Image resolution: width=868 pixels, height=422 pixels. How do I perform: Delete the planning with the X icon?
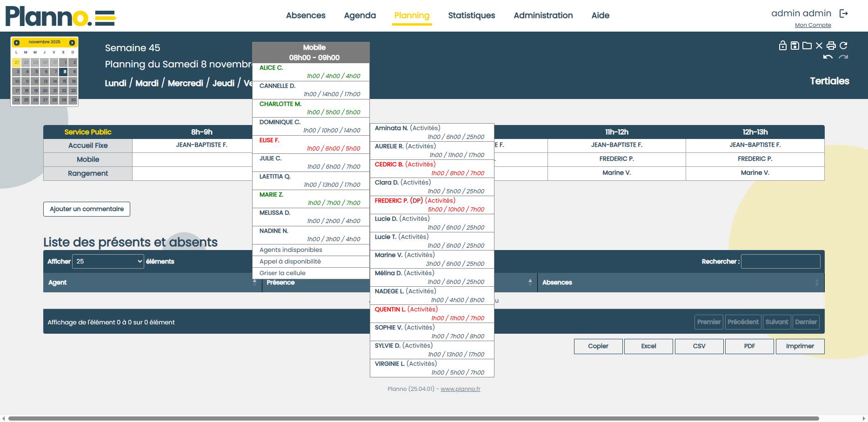tap(819, 46)
